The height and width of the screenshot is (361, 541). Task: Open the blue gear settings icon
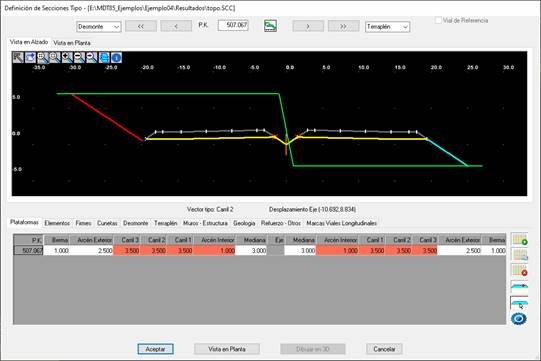[x=519, y=319]
